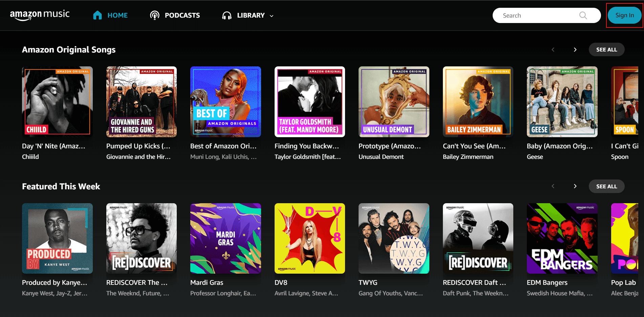Open Best of Amazon Originals cover
644x317 pixels.
(x=226, y=102)
